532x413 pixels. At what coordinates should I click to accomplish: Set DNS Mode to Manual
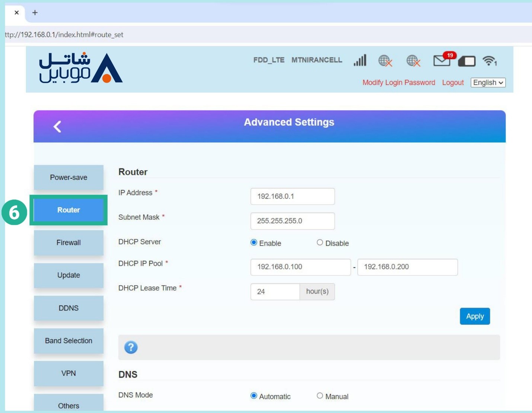[320, 395]
